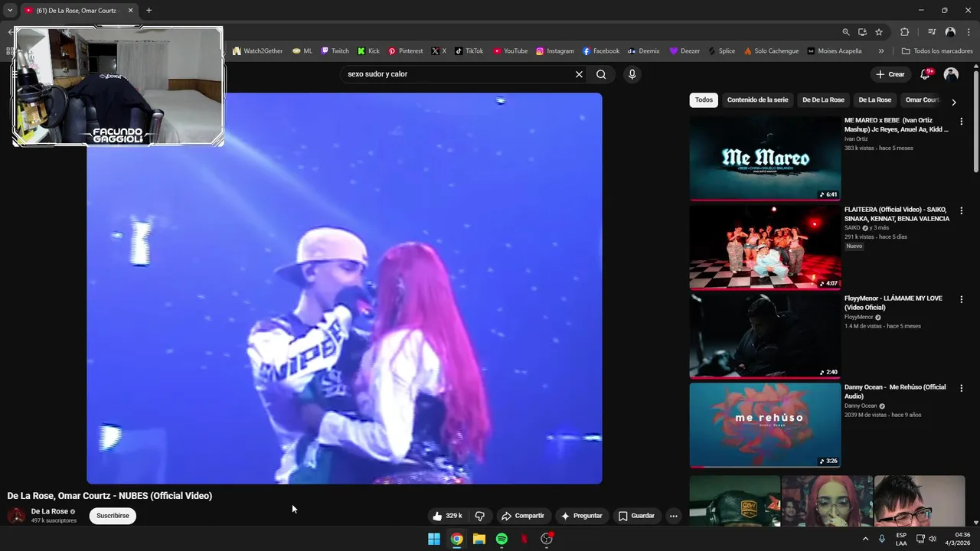Click the Crear button
The width and height of the screenshot is (980, 551).
pyautogui.click(x=890, y=74)
